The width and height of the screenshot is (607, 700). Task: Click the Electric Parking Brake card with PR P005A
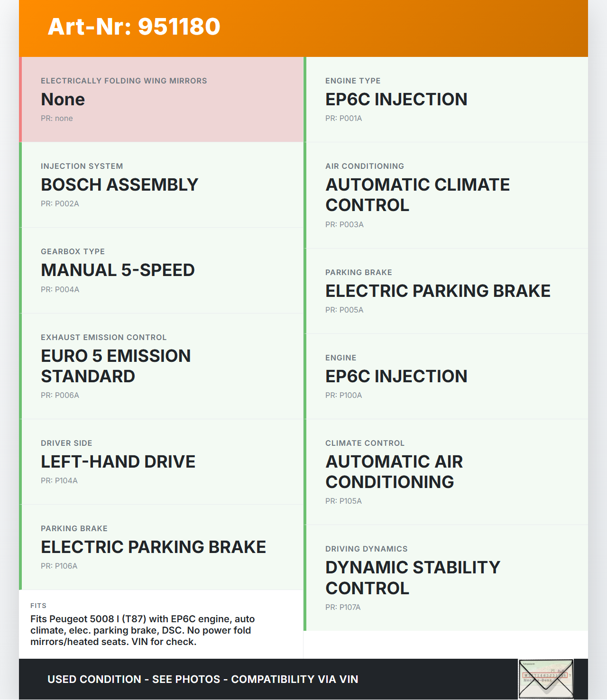447,291
